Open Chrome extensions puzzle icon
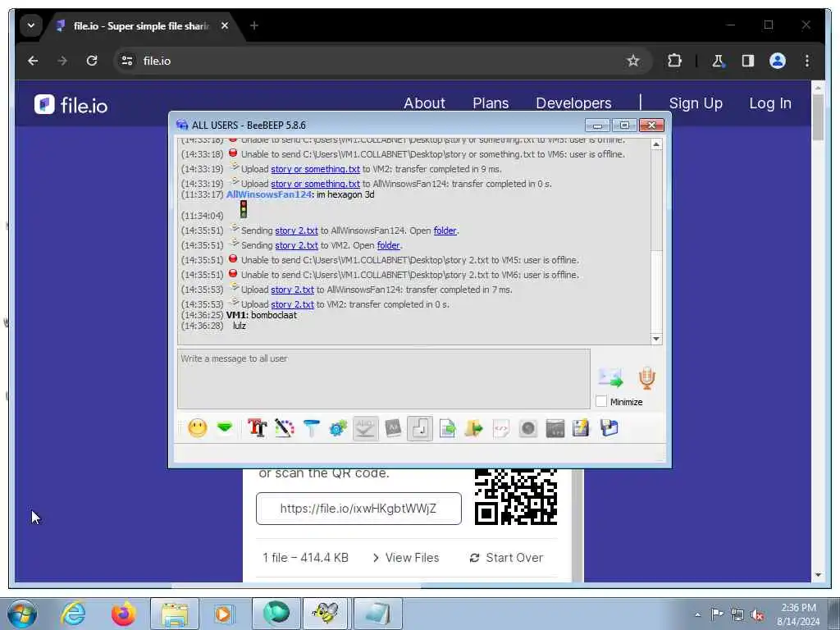The image size is (840, 630). [674, 61]
